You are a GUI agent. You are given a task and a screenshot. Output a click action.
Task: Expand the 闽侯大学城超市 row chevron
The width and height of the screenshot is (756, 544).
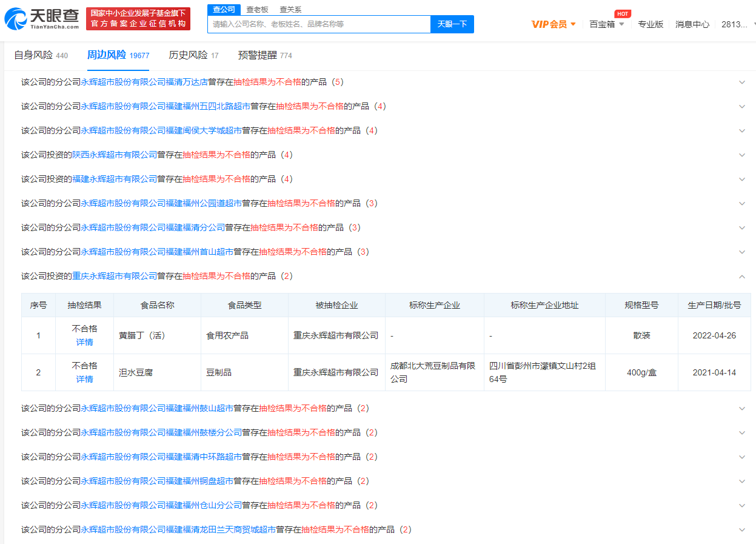pyautogui.click(x=742, y=130)
